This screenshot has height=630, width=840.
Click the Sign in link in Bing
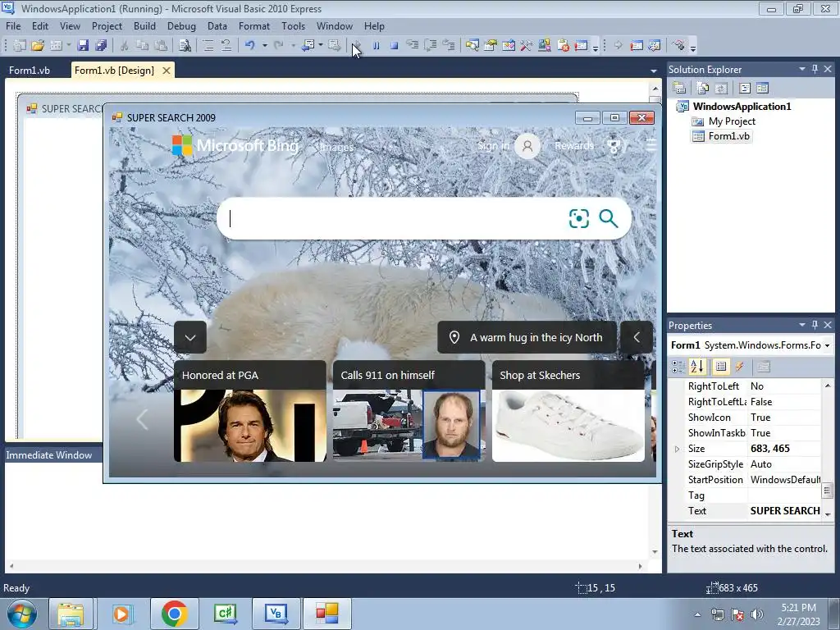[493, 146]
